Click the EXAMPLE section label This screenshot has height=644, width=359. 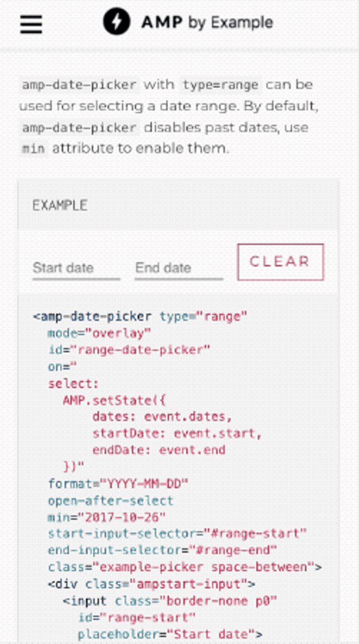(x=60, y=205)
